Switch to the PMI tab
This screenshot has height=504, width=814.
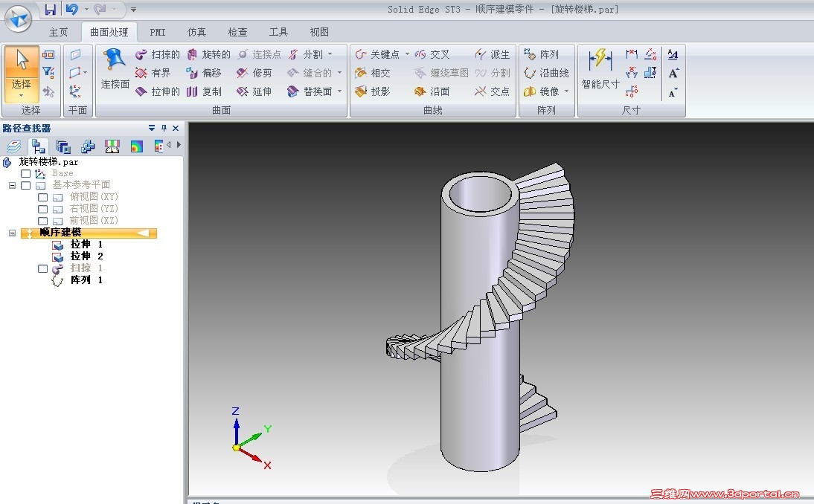point(158,32)
